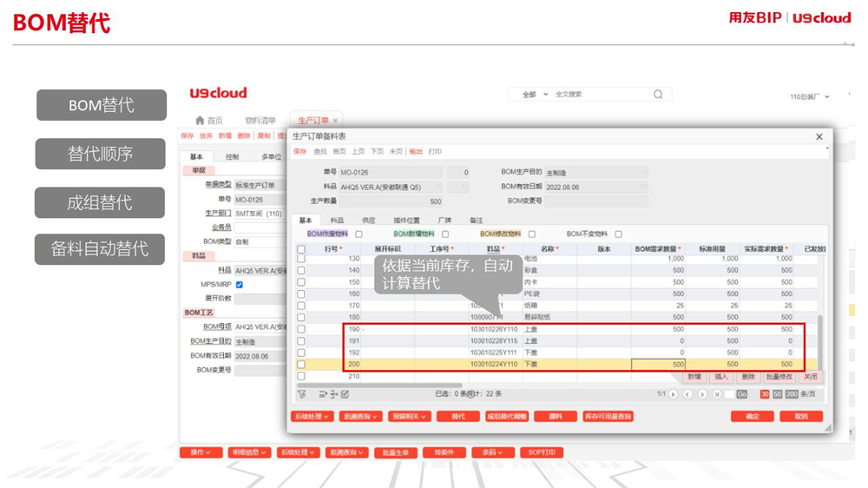Open the 110总装厂 organization dropdown

pyautogui.click(x=810, y=96)
